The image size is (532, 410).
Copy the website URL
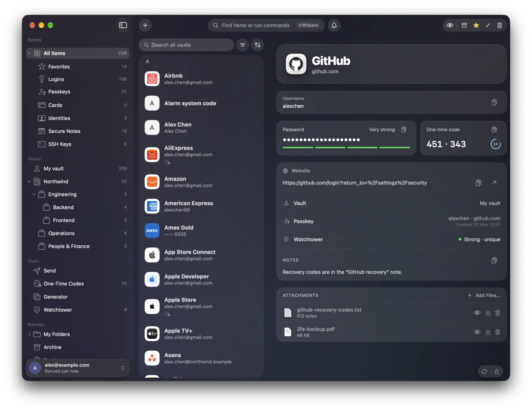[x=479, y=183]
